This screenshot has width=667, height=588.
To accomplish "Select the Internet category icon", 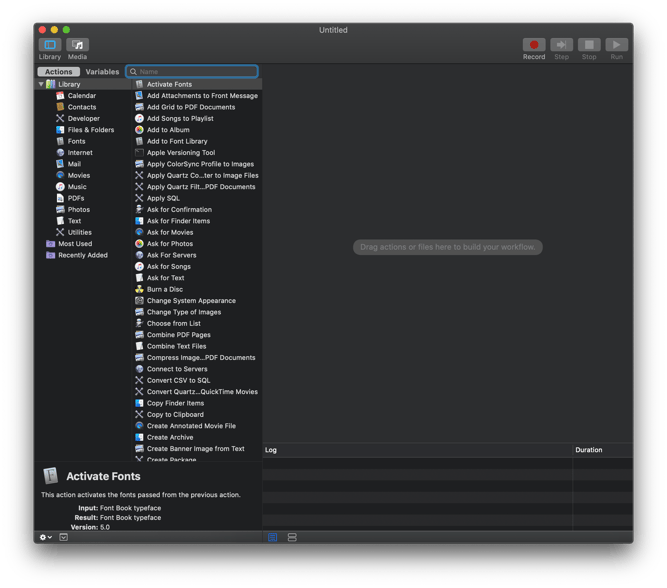I will (60, 152).
